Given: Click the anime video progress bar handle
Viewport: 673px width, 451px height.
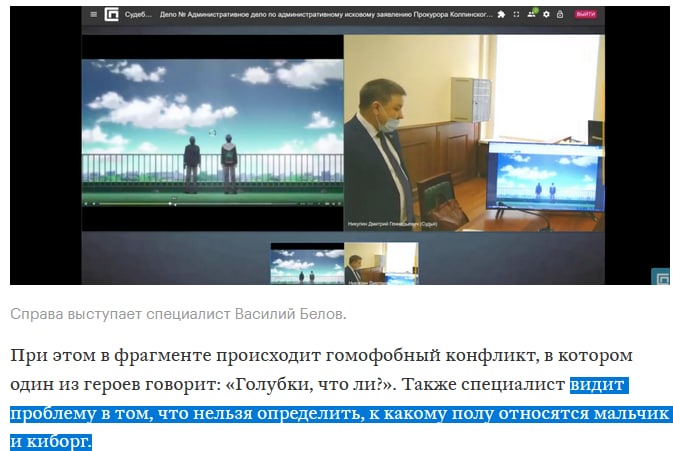Looking at the screenshot, I should click(x=170, y=203).
